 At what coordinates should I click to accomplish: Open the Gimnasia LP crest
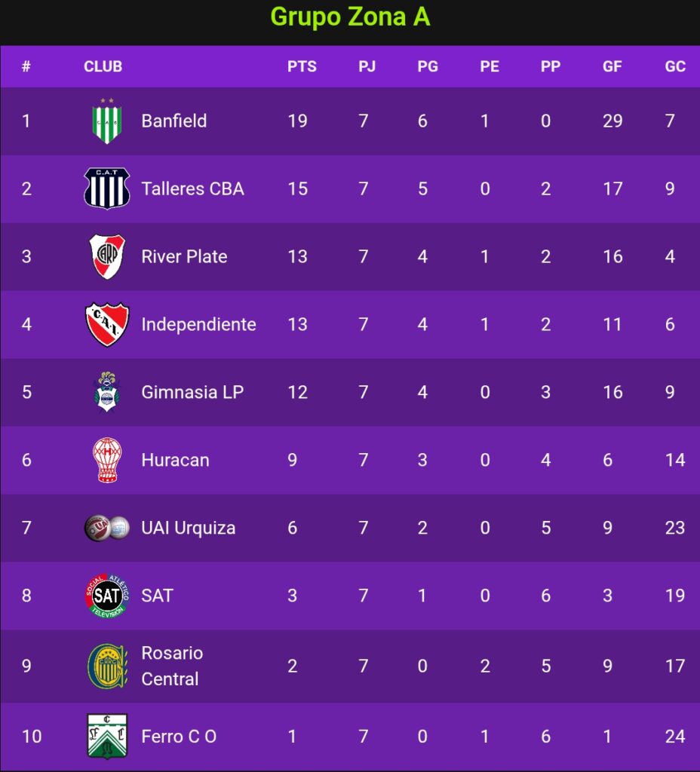[107, 392]
